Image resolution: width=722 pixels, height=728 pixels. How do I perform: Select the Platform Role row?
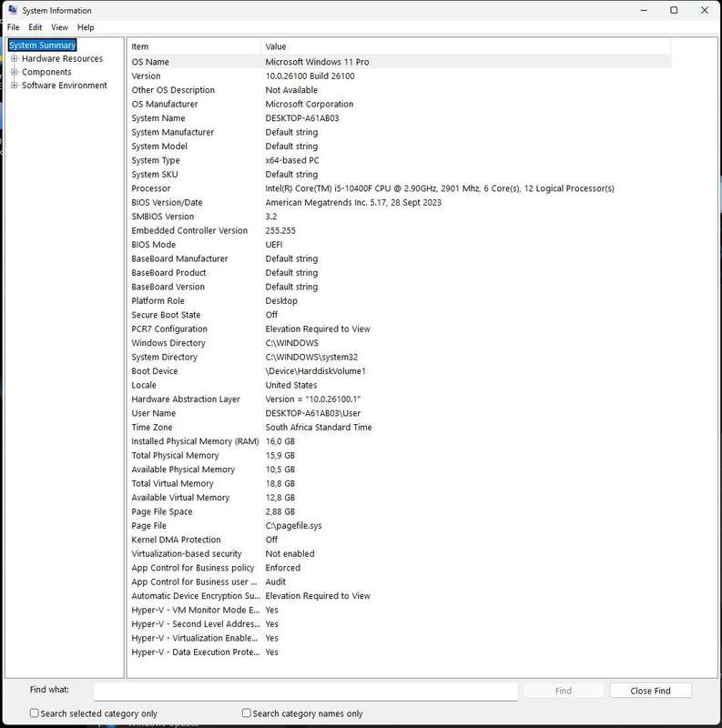[400, 301]
